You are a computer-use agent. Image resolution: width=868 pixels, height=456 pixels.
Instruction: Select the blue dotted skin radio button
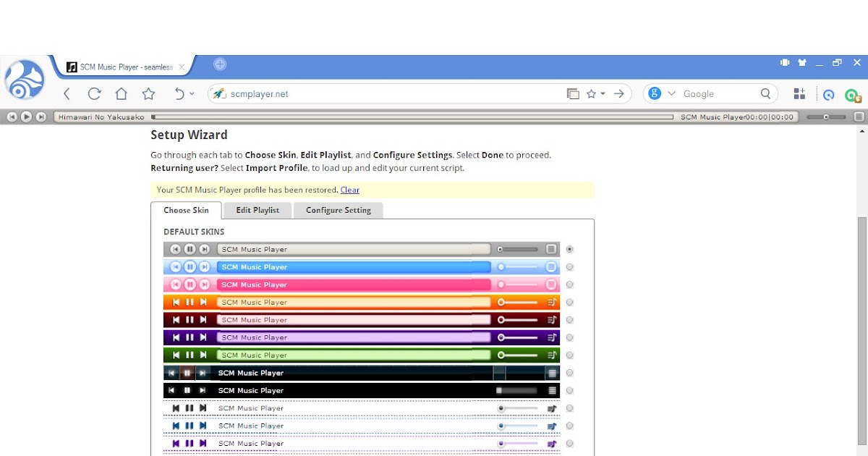click(570, 426)
